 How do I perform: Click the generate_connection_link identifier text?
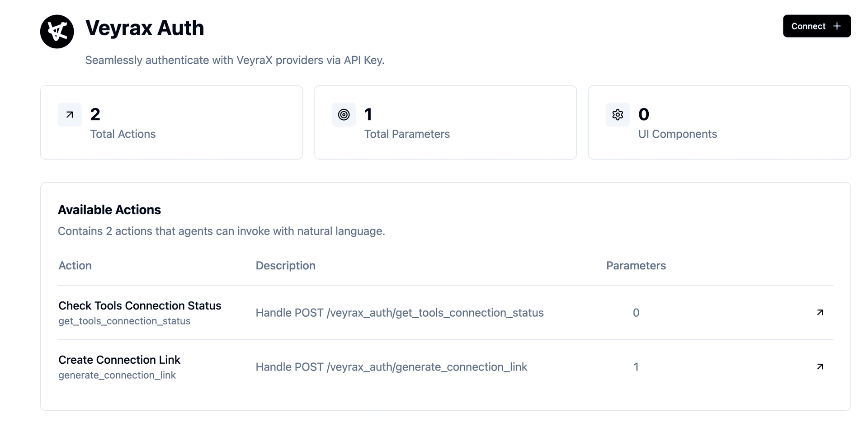pyautogui.click(x=117, y=375)
